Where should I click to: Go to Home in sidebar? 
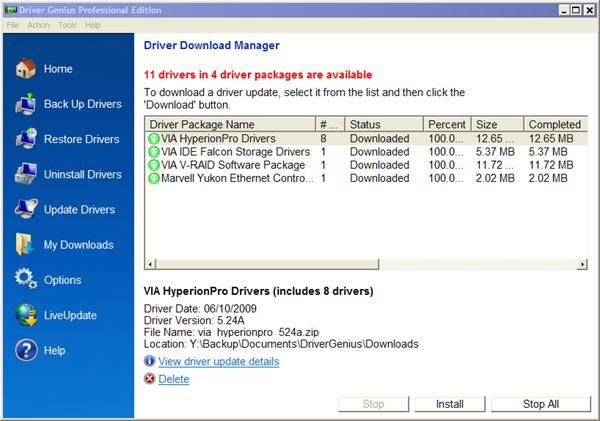click(x=58, y=69)
